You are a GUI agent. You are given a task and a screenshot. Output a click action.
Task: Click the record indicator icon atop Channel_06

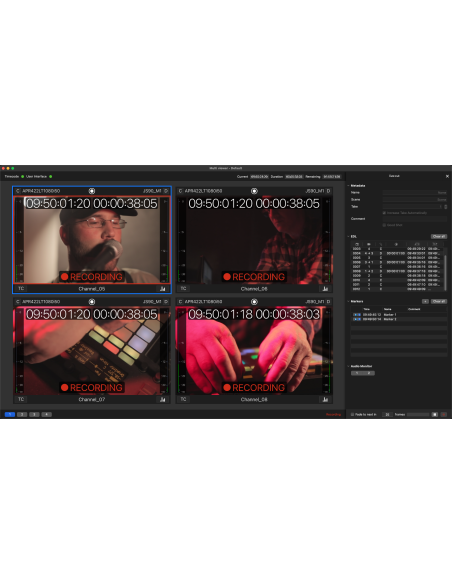coord(254,191)
